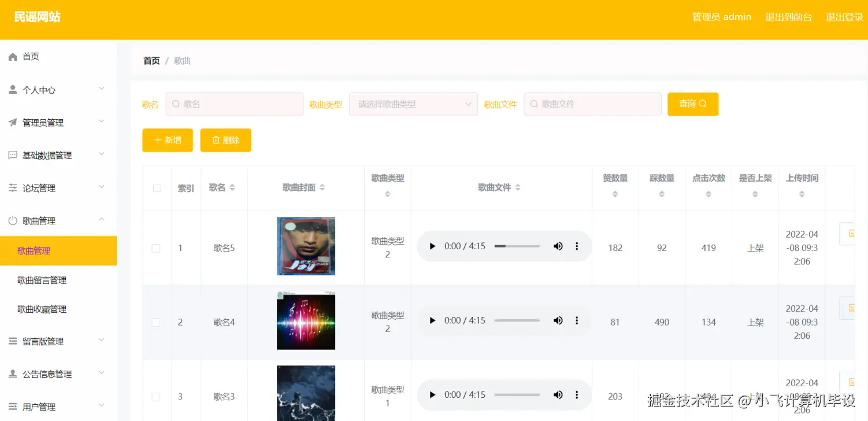This screenshot has height=421, width=868.
Task: Open the three-dot menu on row 2's audio player
Action: (577, 320)
